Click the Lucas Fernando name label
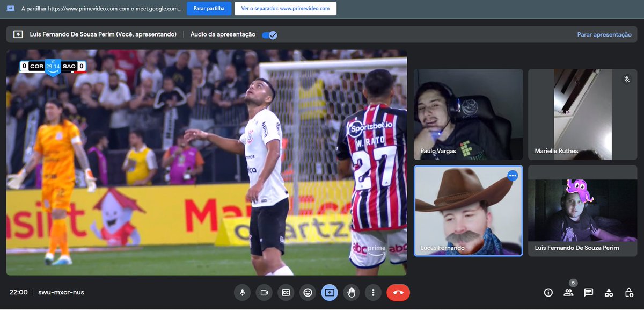The width and height of the screenshot is (644, 310). (443, 248)
